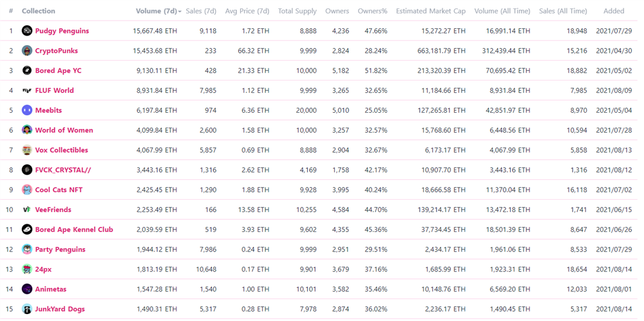This screenshot has width=644, height=321.
Task: Open the CryptoPunks collection link
Action: [x=57, y=50]
